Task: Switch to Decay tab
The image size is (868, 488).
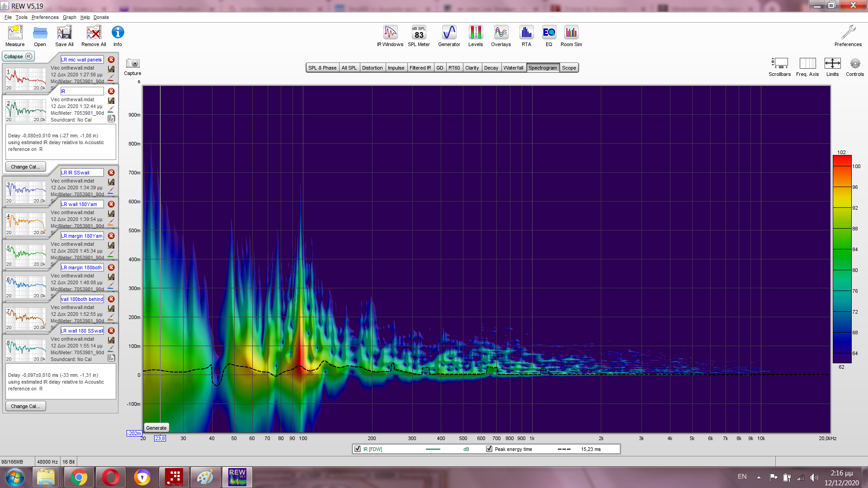Action: coord(491,68)
